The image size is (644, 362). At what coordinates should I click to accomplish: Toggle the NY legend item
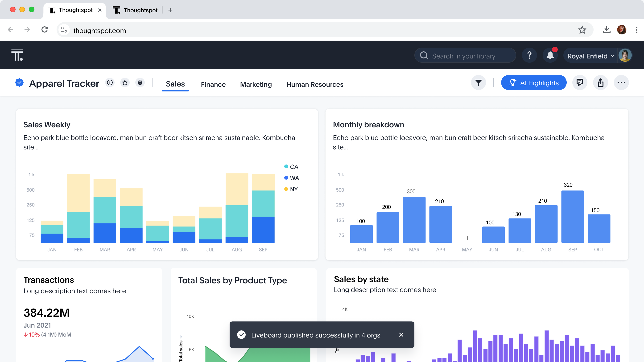[x=291, y=189]
